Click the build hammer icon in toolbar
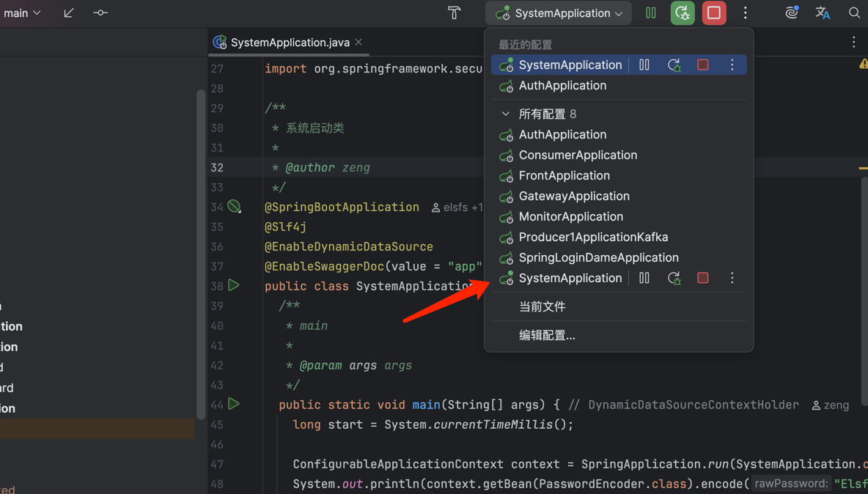The height and width of the screenshot is (494, 868). [x=455, y=12]
